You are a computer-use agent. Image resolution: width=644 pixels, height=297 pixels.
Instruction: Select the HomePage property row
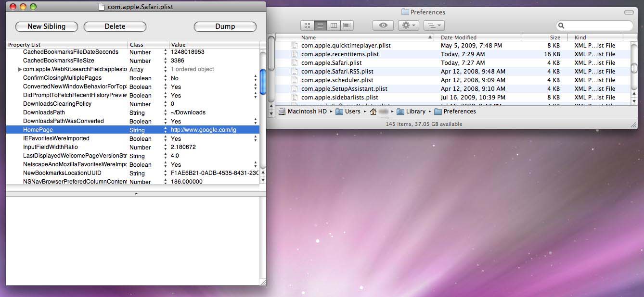tap(132, 130)
